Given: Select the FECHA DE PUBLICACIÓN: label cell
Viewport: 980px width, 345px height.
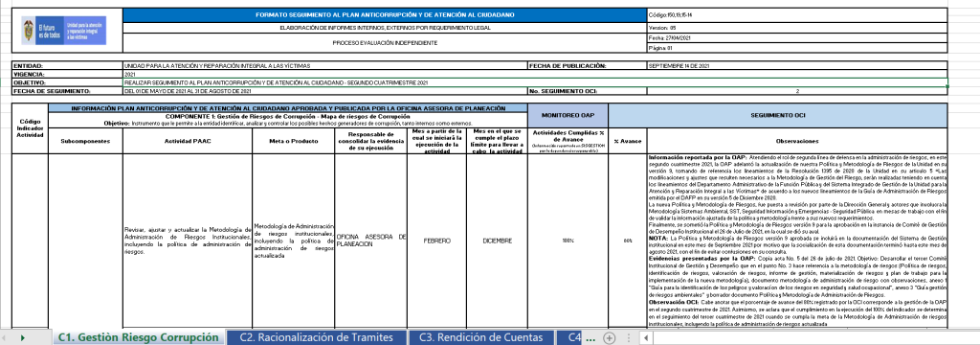Looking at the screenshot, I should [588, 66].
